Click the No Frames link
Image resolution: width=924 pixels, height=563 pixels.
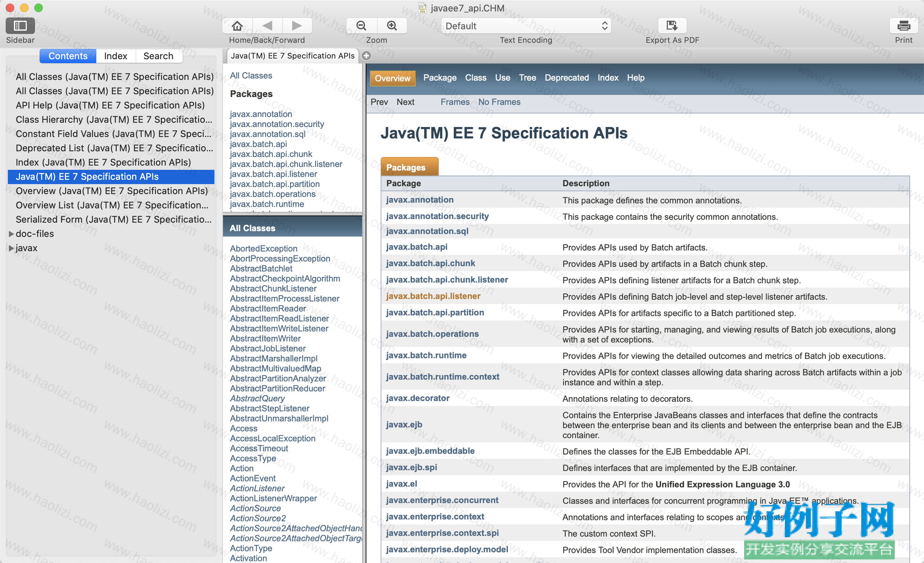[x=499, y=102]
